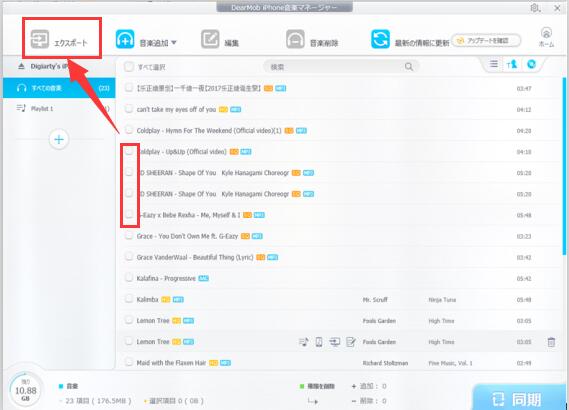Click the Sync (同期) button
569x410 pixels.
tap(520, 398)
